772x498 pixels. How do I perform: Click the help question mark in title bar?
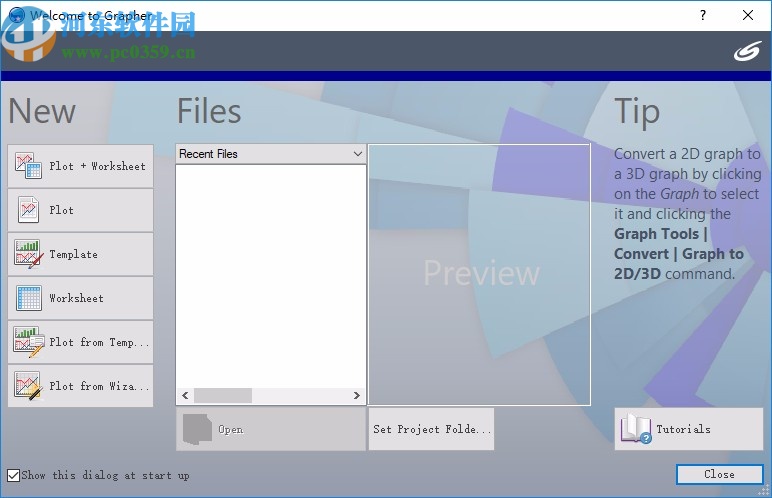[x=703, y=15]
